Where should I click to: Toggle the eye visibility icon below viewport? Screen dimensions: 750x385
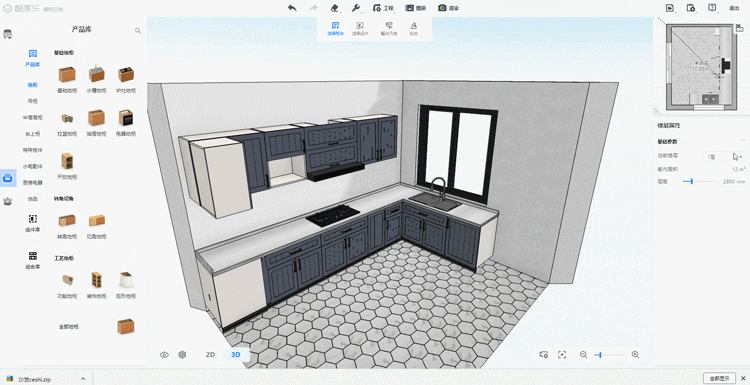coord(164,354)
